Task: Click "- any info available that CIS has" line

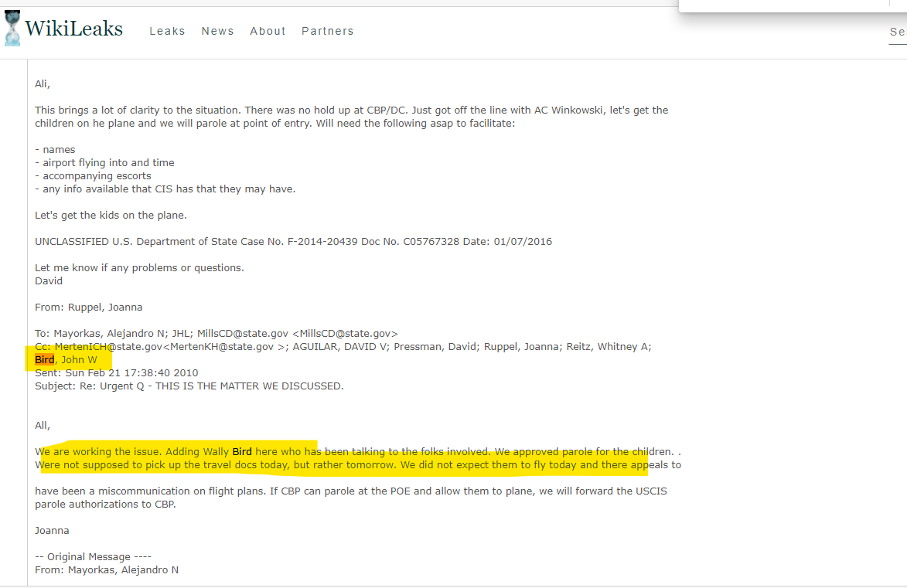Action: [165, 189]
